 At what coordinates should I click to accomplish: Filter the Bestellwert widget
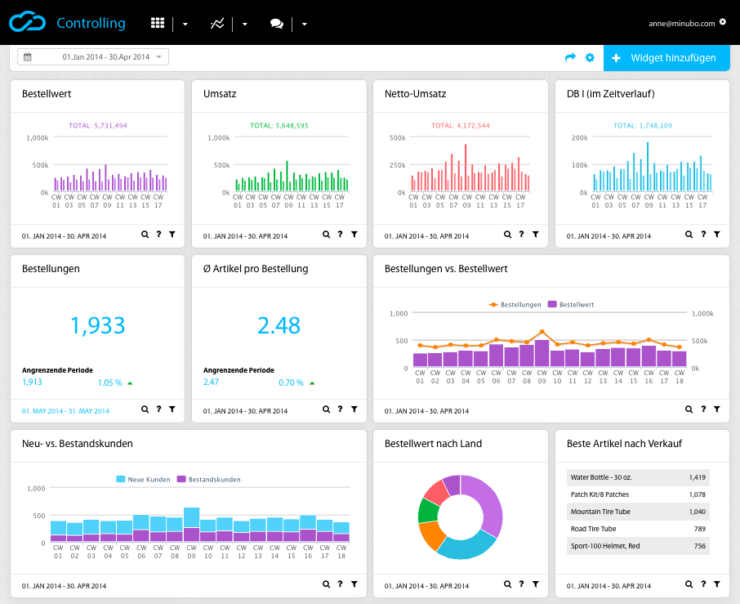[x=172, y=234]
